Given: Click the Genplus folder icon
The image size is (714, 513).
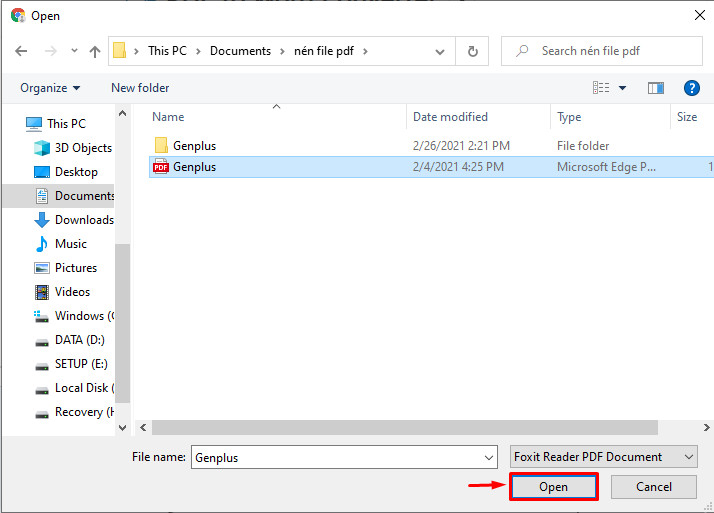Looking at the screenshot, I should [x=161, y=146].
